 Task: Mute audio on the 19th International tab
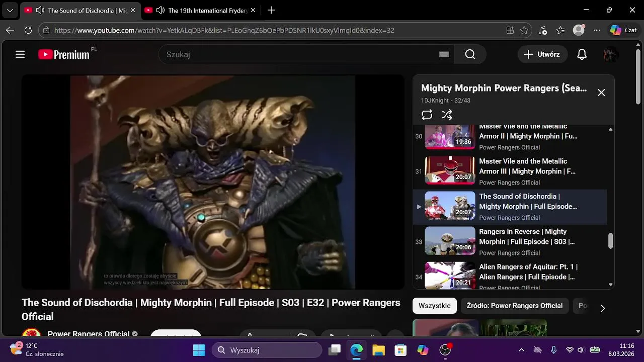160,10
